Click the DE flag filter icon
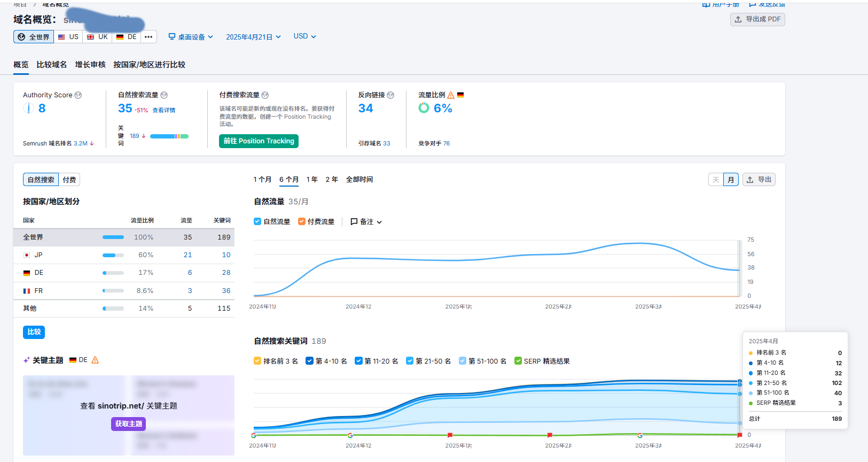868x462 pixels. pyautogui.click(x=120, y=37)
